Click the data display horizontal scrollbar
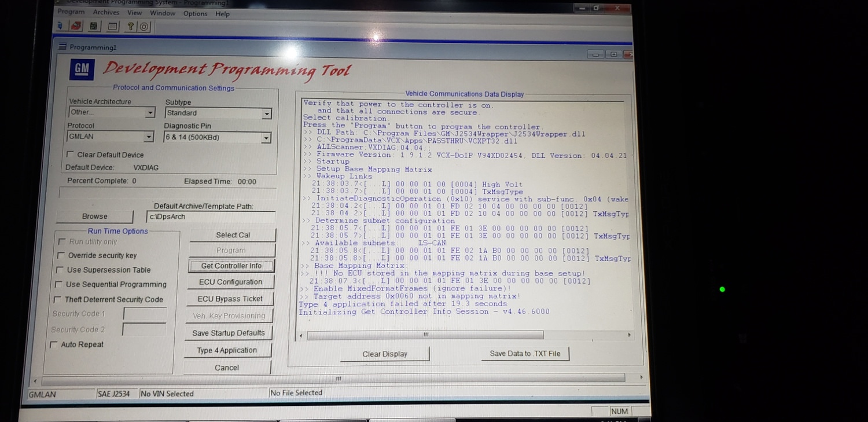868x422 pixels. click(x=464, y=335)
